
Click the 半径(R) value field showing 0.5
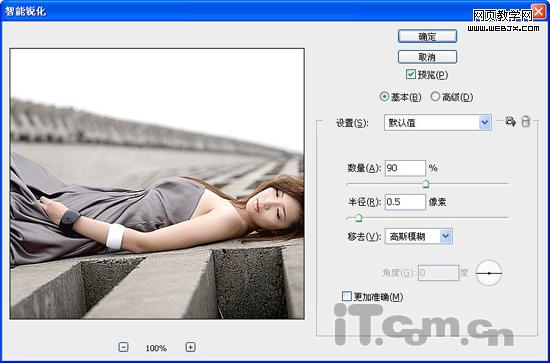coord(405,202)
